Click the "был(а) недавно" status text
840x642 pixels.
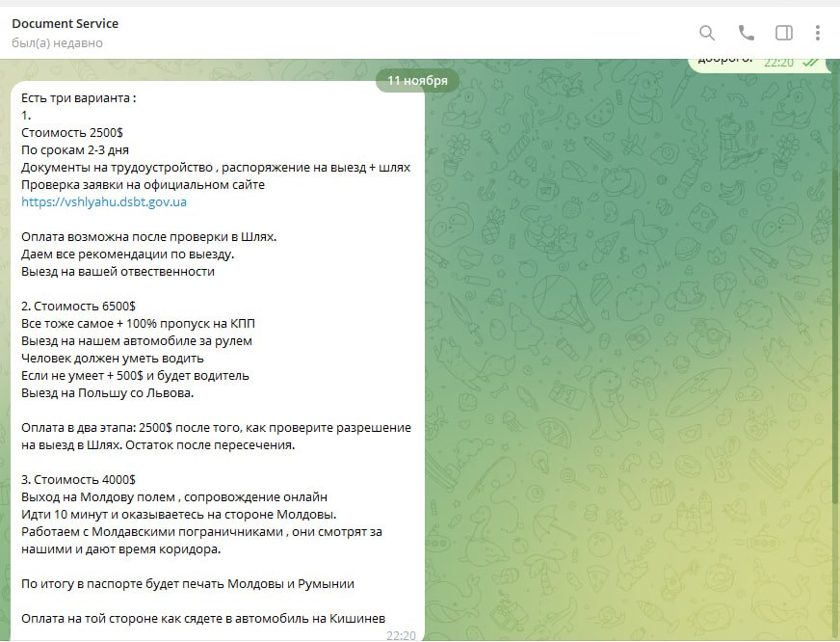pyautogui.click(x=57, y=43)
